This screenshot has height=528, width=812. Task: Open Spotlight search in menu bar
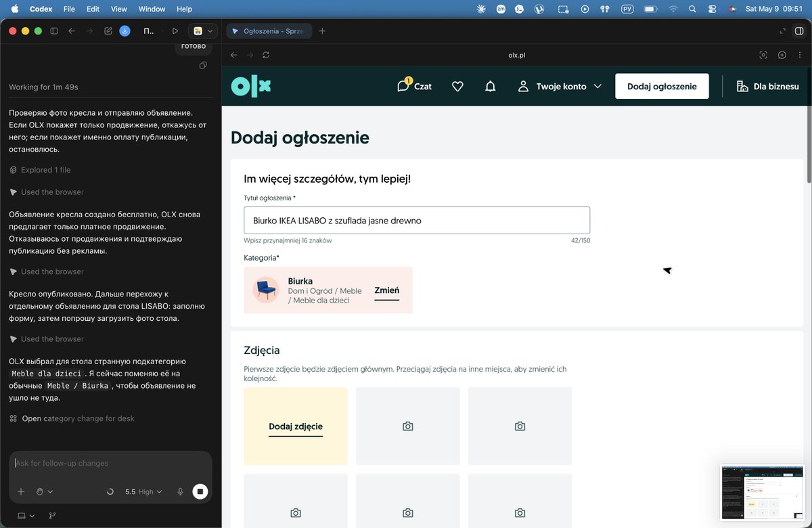point(692,9)
